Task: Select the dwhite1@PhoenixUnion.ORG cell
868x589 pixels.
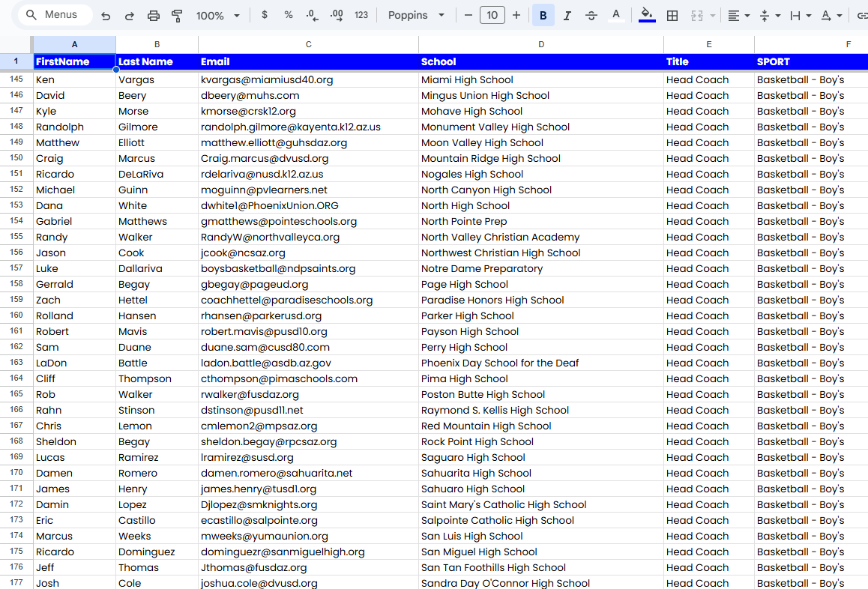Action: (308, 205)
